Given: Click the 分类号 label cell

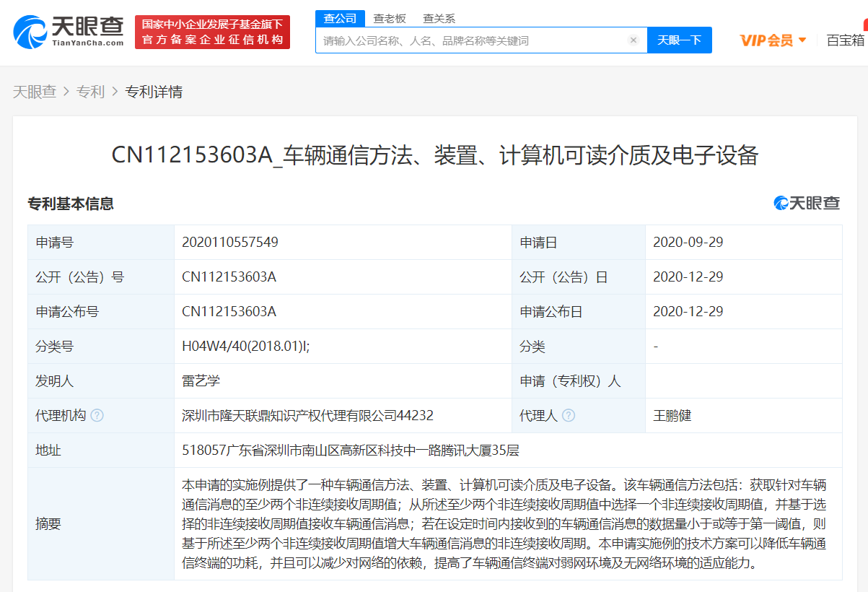Looking at the screenshot, I should [x=101, y=347].
